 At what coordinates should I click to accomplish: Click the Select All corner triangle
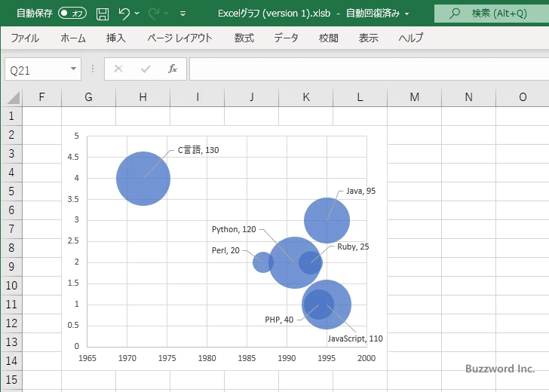pyautogui.click(x=13, y=97)
